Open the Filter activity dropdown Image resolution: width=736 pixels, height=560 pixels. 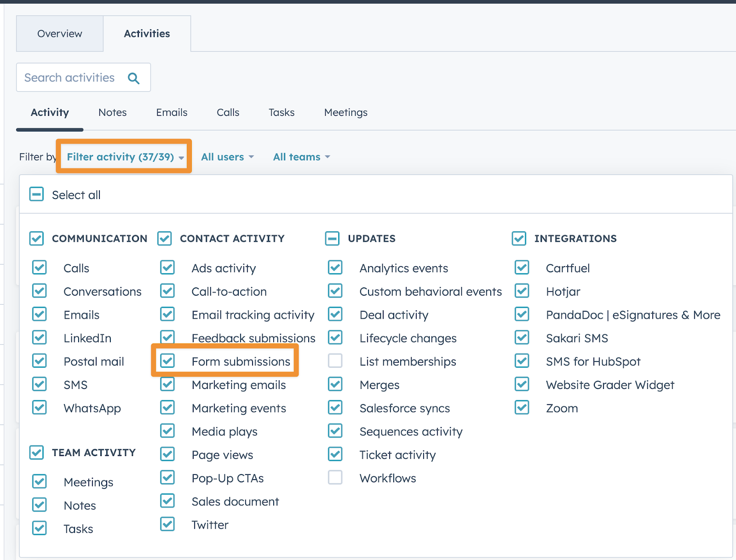pyautogui.click(x=125, y=157)
